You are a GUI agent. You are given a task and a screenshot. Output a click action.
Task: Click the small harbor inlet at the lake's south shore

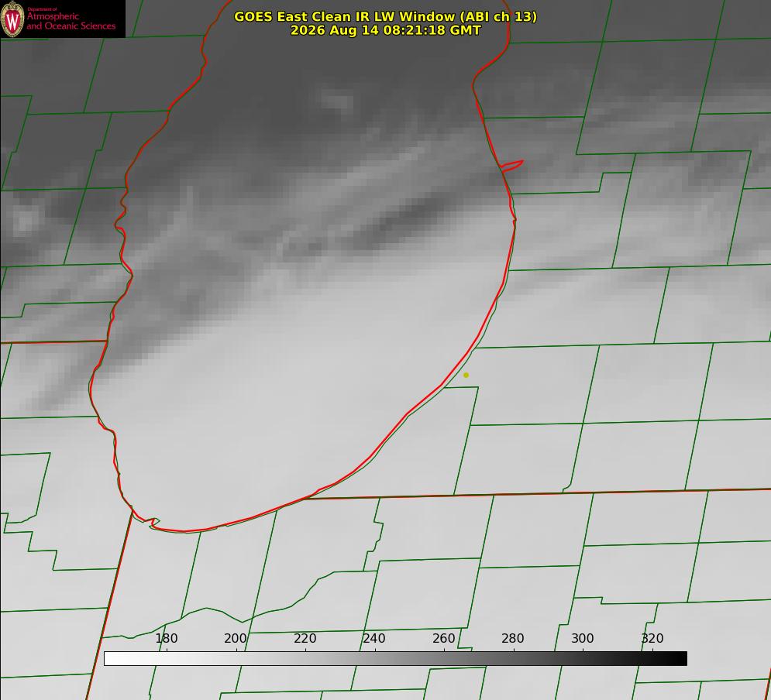(x=151, y=523)
